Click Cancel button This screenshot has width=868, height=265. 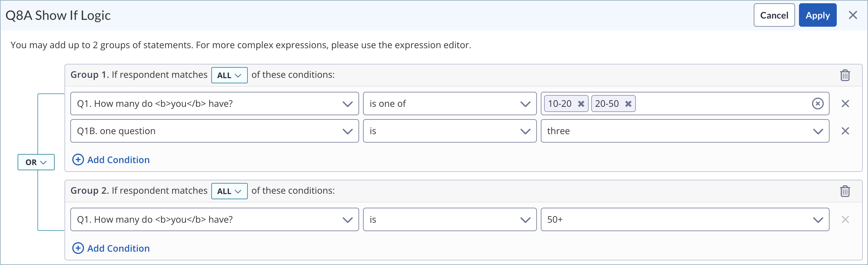click(774, 15)
